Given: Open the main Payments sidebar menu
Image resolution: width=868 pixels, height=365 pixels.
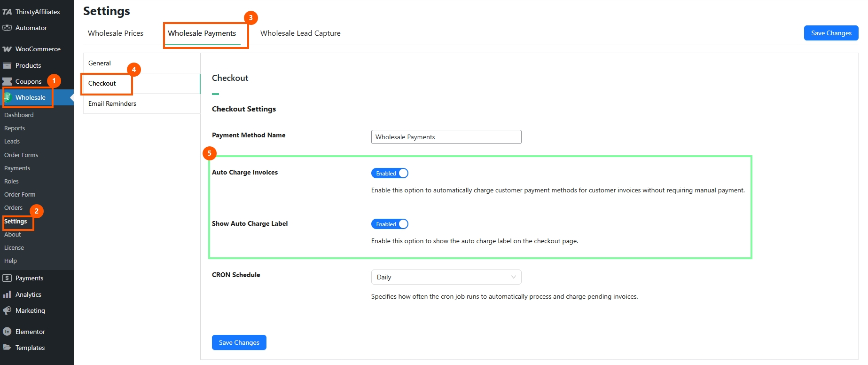Looking at the screenshot, I should pos(37,278).
